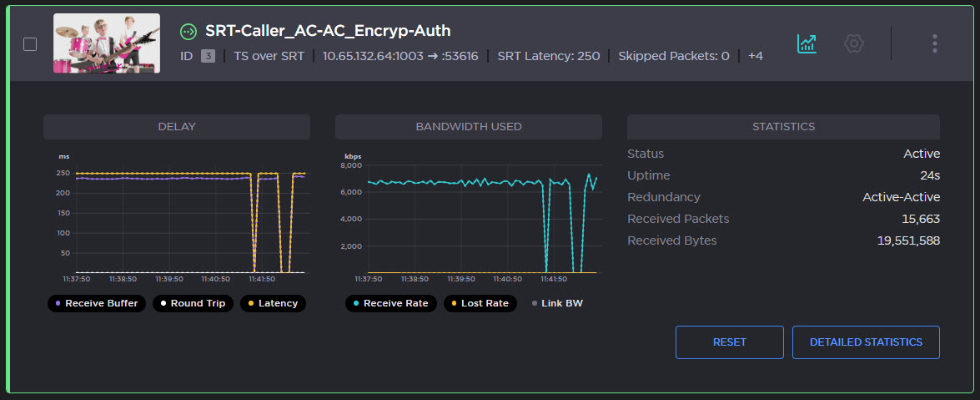Click the Delay panel header
Image resolution: width=980 pixels, height=400 pixels.
177,127
